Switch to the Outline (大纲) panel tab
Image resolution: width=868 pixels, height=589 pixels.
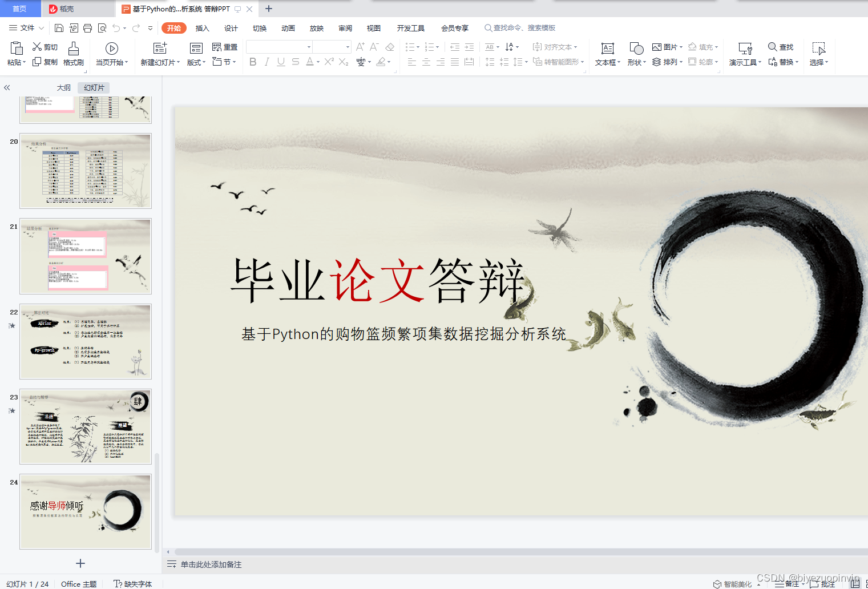(x=64, y=88)
